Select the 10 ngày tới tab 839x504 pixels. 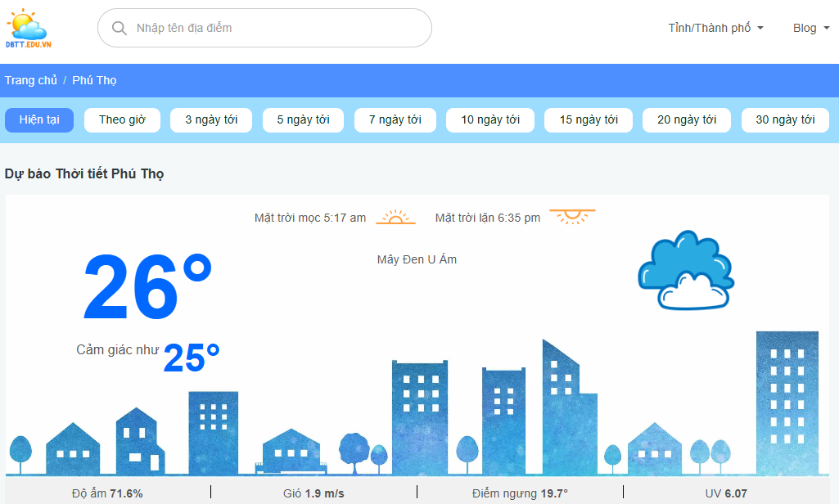[490, 120]
